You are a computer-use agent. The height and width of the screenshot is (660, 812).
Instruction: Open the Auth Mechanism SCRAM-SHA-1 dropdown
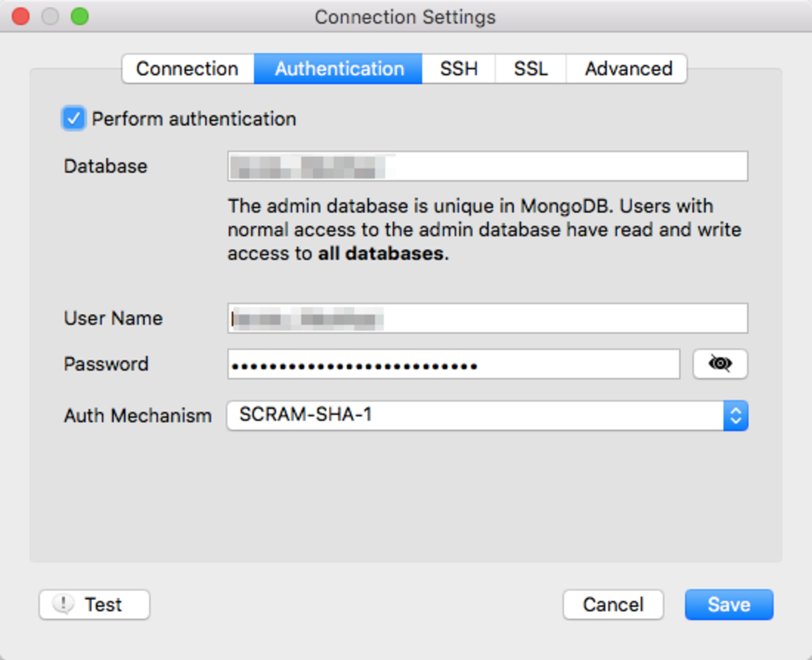(x=475, y=415)
